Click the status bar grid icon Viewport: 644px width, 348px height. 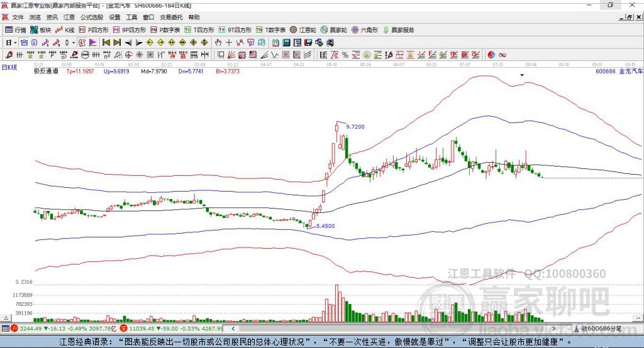(x=5, y=329)
